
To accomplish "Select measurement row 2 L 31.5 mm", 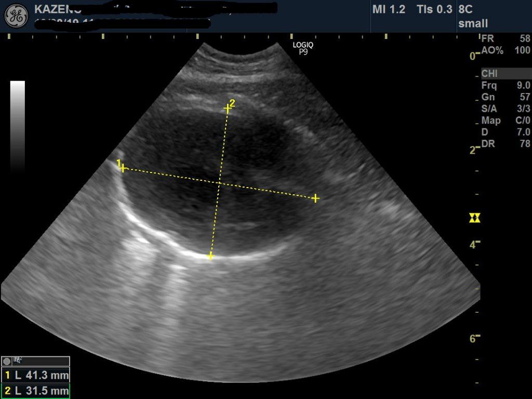I will coord(36,391).
